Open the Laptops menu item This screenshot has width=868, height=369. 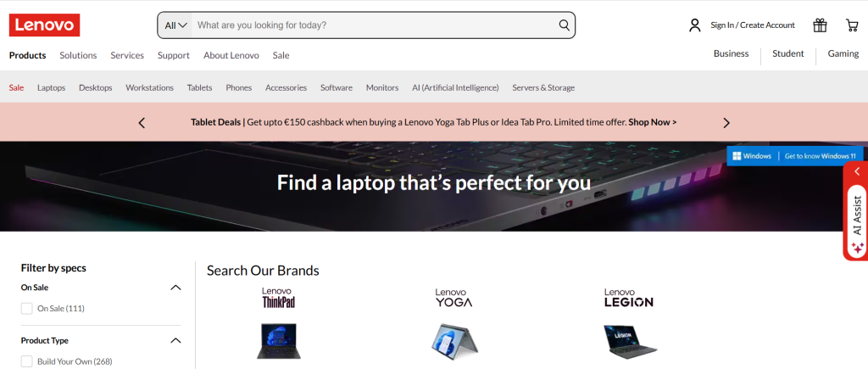(x=52, y=87)
